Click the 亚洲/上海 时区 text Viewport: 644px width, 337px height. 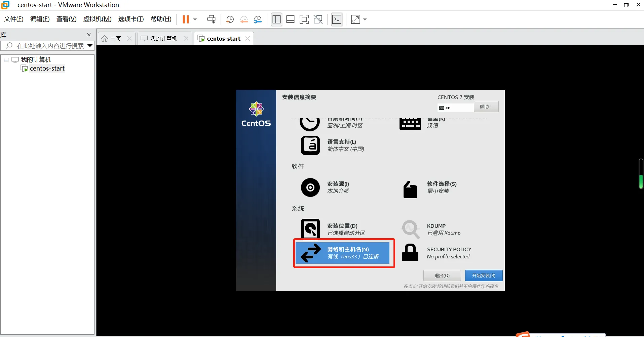[345, 126]
